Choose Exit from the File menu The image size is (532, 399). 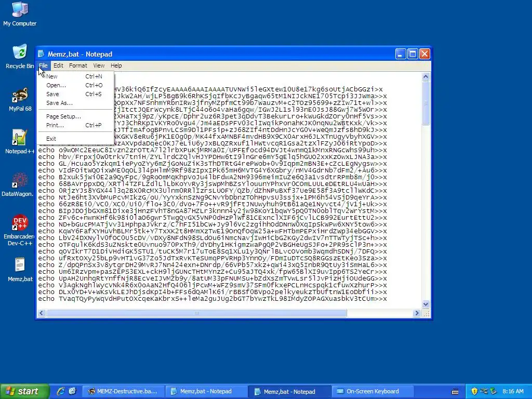point(75,138)
